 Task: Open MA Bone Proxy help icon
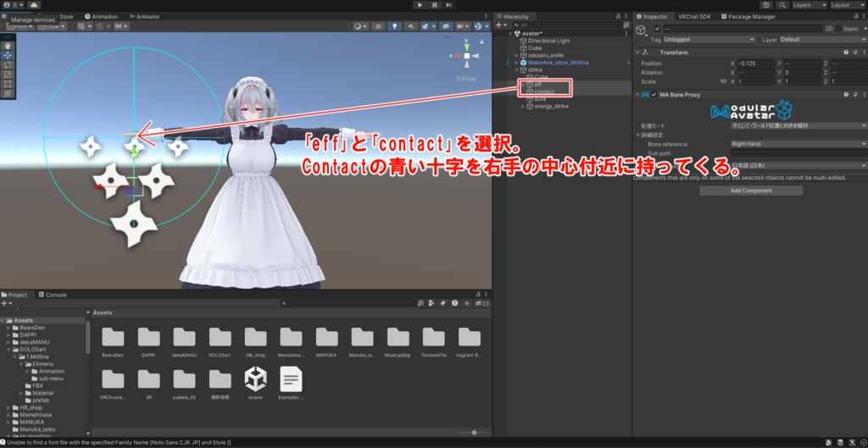[x=846, y=95]
